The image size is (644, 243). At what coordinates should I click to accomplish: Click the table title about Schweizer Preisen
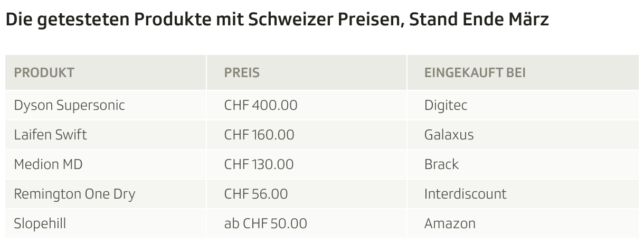point(277,20)
